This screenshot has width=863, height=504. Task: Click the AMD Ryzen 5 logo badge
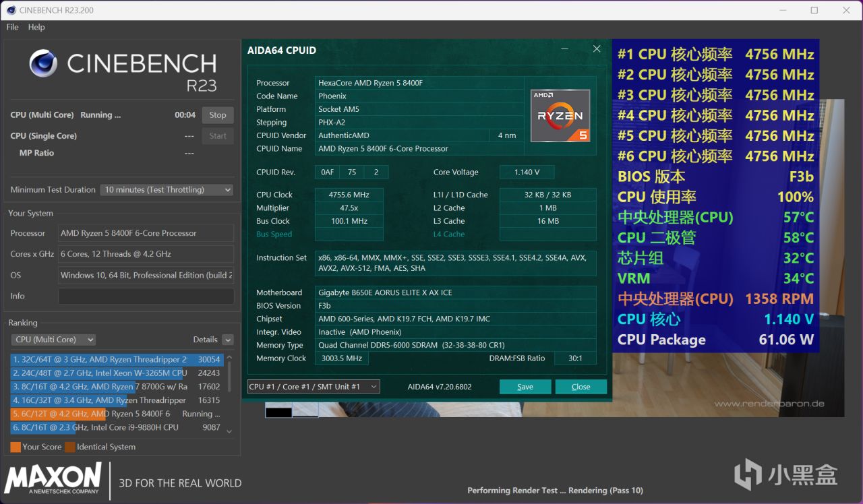click(x=560, y=115)
